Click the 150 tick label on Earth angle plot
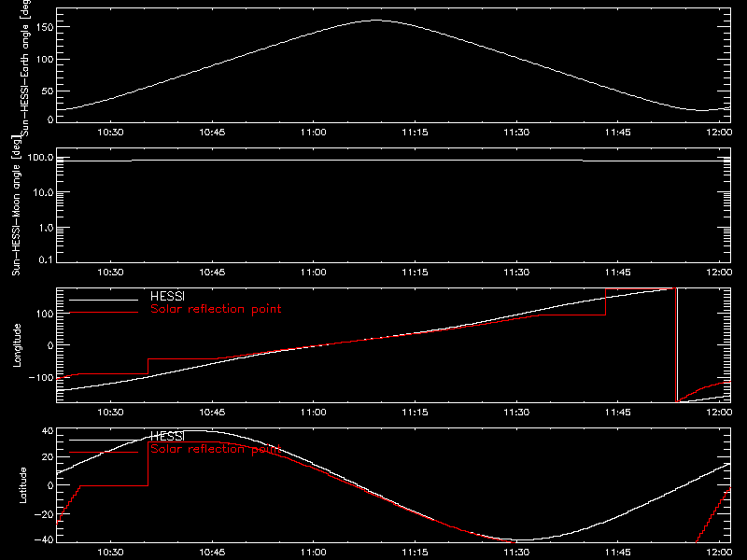 click(x=44, y=27)
